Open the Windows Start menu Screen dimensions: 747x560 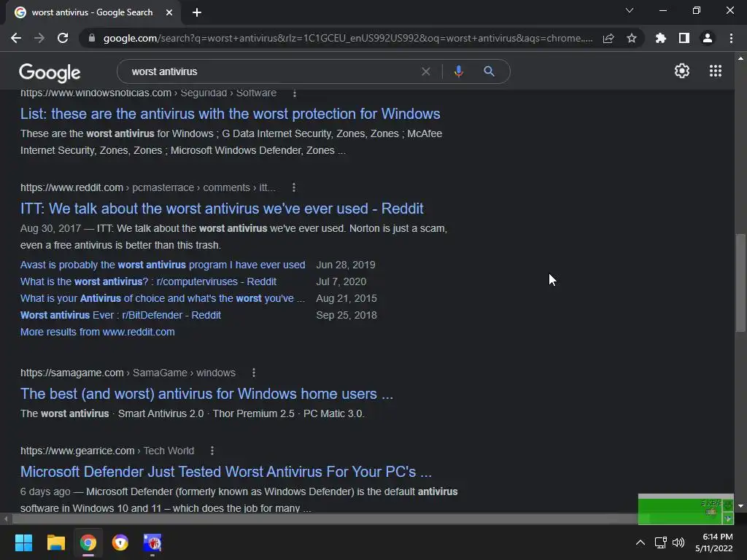tap(23, 542)
